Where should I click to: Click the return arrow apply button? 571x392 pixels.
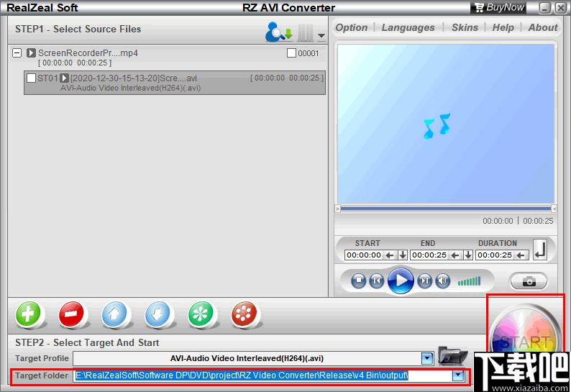540,249
